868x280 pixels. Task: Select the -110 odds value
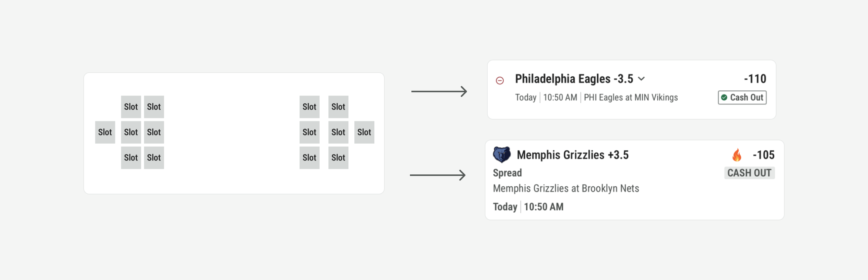click(x=755, y=79)
